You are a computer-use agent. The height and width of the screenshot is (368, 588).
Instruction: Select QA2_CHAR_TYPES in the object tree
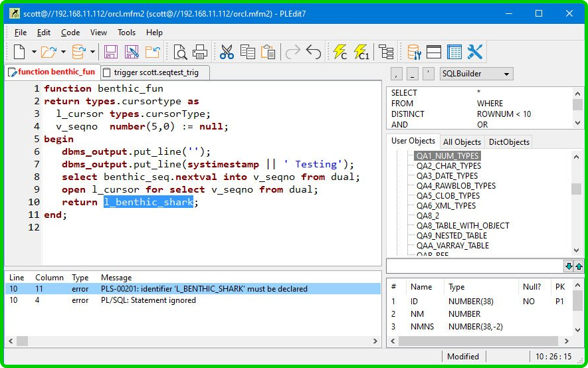(x=448, y=165)
